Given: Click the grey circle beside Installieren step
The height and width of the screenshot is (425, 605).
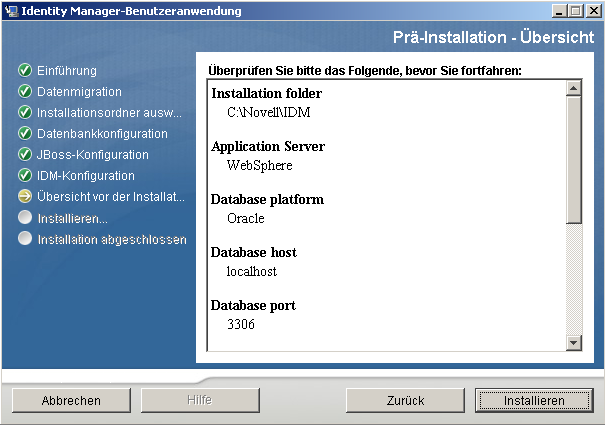Looking at the screenshot, I should tap(25, 218).
